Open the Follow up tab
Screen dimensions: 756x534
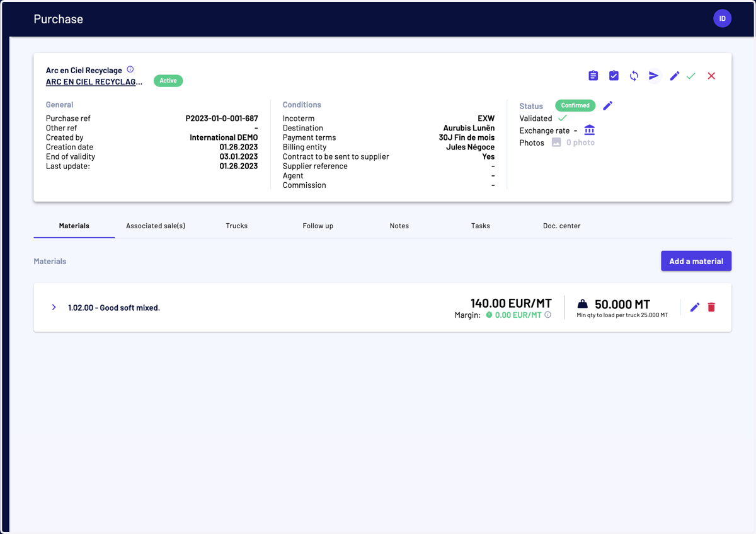(318, 226)
